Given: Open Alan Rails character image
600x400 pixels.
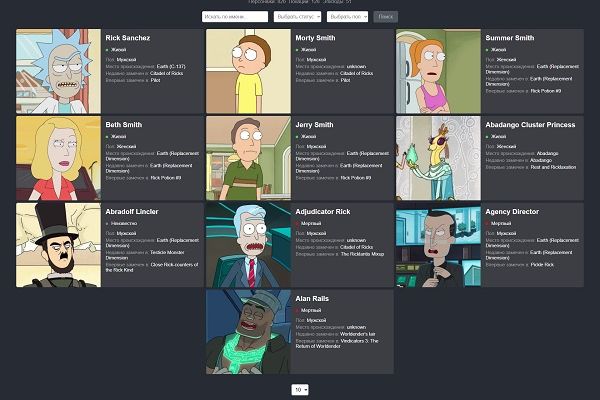Looking at the screenshot, I should [x=248, y=332].
